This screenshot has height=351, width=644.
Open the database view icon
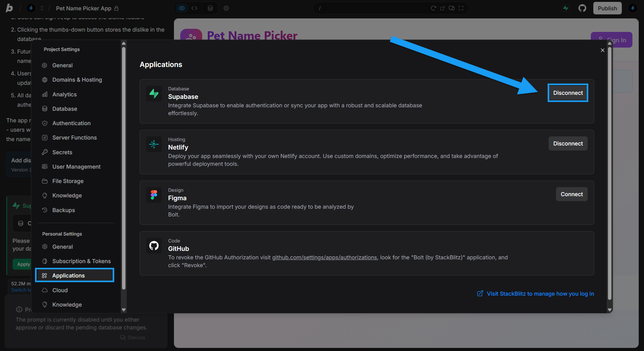pyautogui.click(x=210, y=8)
